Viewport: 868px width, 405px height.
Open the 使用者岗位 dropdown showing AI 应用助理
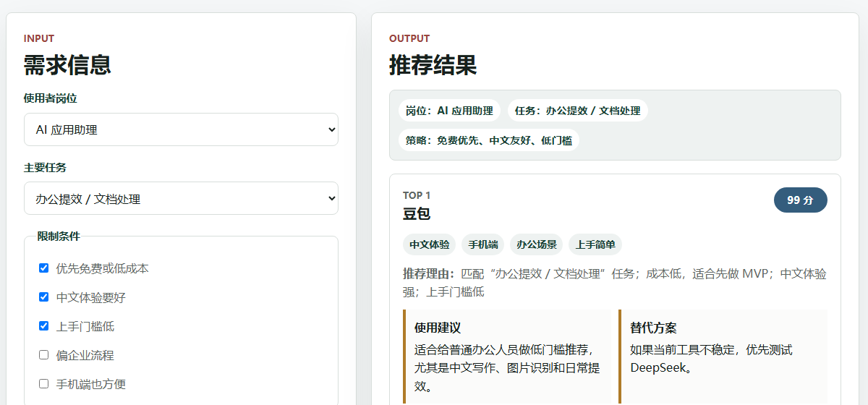[181, 129]
